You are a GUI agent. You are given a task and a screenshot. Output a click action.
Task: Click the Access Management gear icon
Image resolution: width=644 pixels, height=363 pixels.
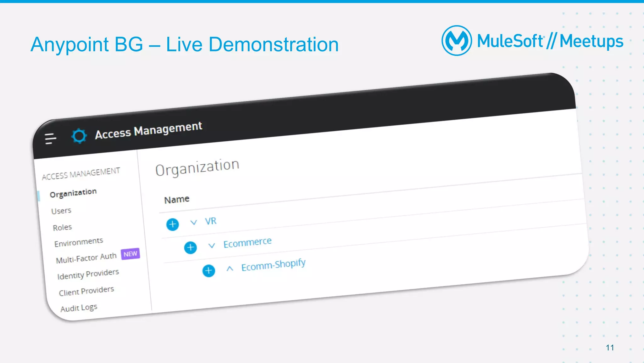pyautogui.click(x=79, y=136)
